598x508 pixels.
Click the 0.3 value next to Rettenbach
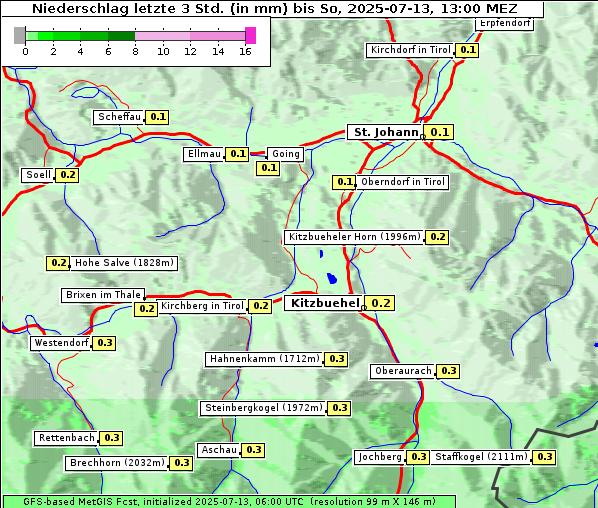111,438
